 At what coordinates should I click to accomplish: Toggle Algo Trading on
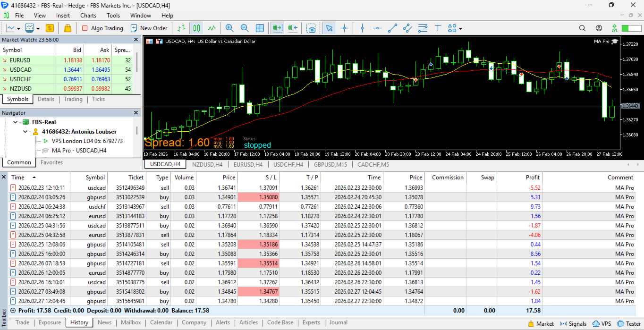pos(102,28)
